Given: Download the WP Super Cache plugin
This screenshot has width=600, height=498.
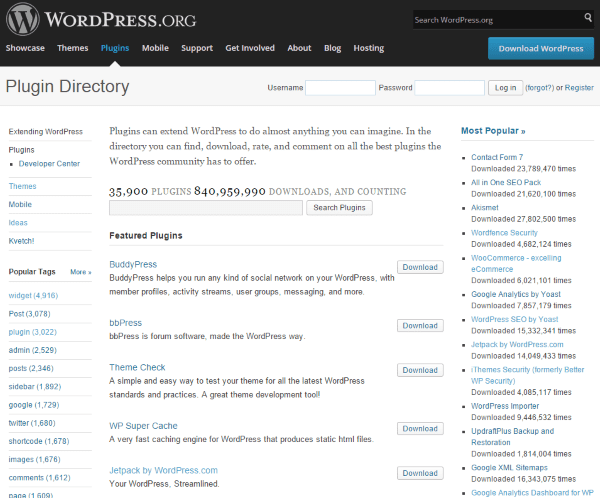Looking at the screenshot, I should [420, 429].
